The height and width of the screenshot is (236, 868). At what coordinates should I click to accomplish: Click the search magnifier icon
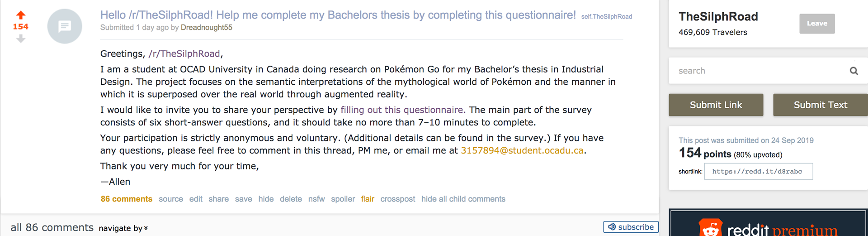click(854, 71)
